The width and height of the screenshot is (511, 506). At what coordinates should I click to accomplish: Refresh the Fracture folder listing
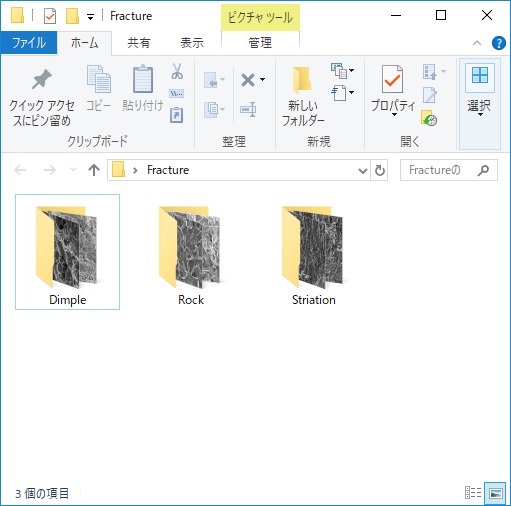coord(380,170)
